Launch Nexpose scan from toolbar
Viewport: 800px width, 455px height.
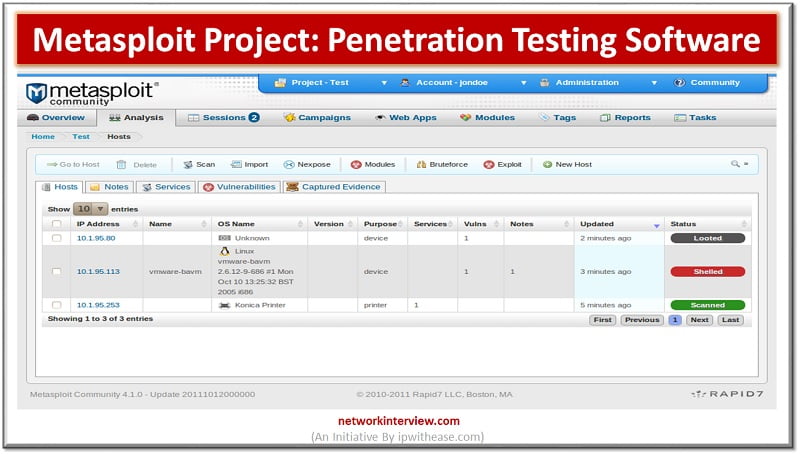tap(289, 164)
